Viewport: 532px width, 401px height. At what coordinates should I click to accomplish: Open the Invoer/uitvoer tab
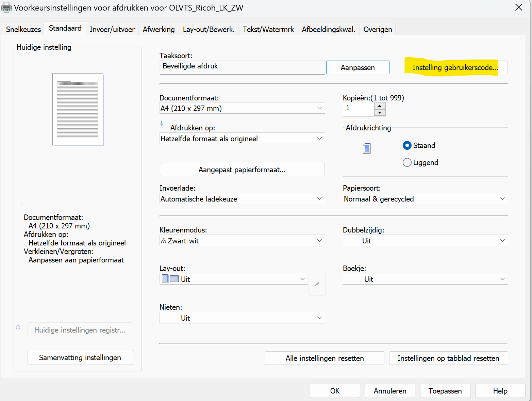112,29
